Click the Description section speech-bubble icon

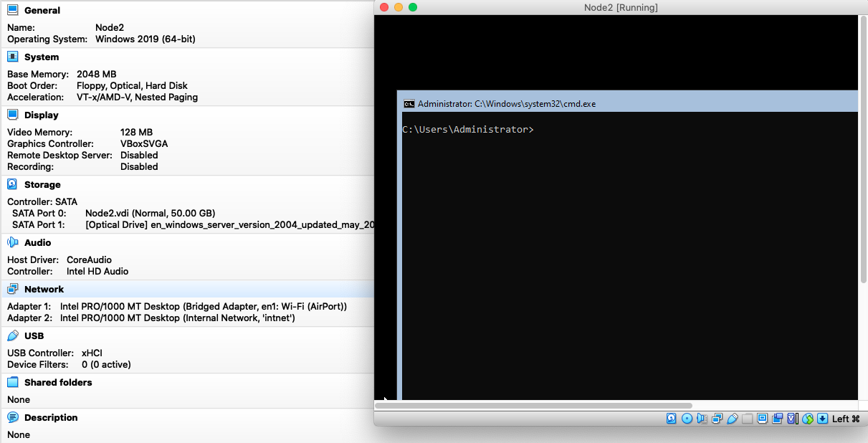click(x=13, y=418)
